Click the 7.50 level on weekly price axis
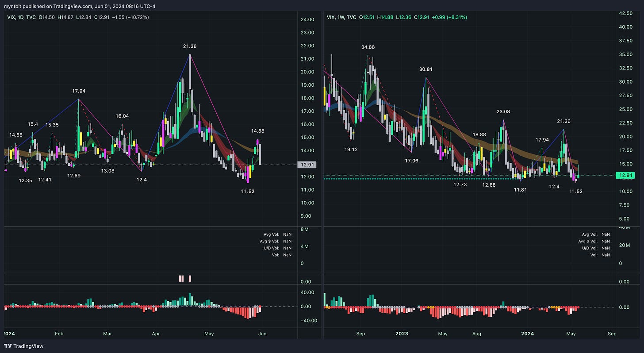Viewport: 644px width, 353px height. pyautogui.click(x=624, y=205)
